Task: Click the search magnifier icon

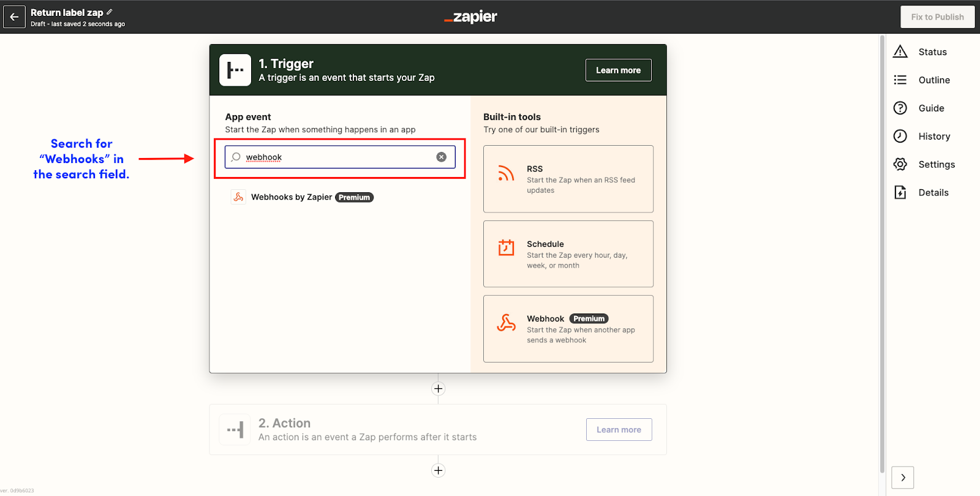Action: point(236,157)
